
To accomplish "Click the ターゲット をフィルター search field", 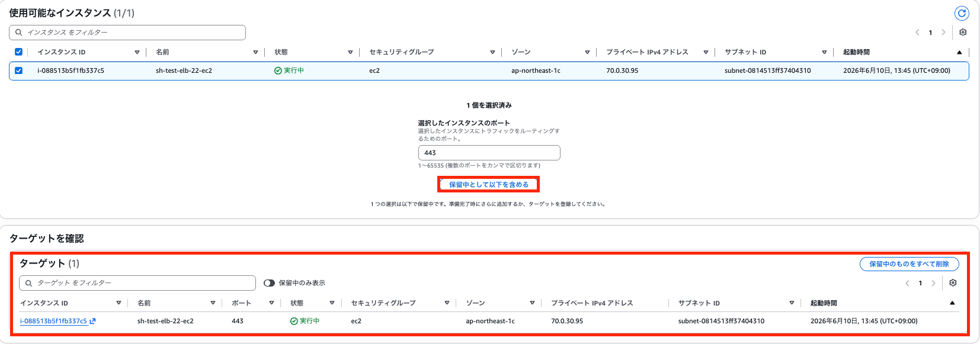I will (137, 283).
